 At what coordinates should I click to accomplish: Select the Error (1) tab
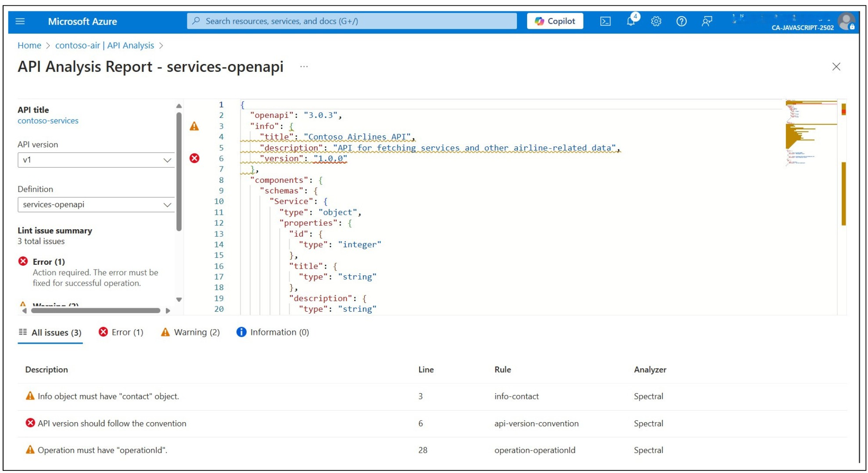121,332
